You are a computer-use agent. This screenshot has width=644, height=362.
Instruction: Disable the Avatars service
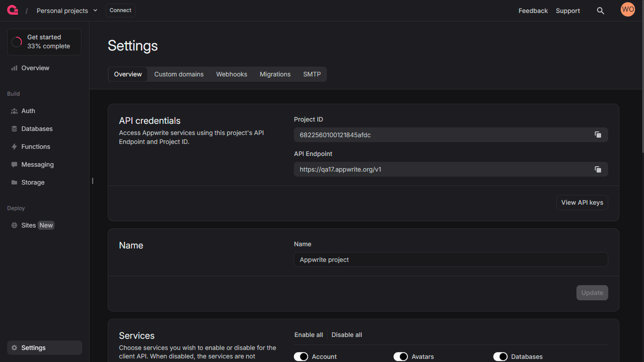(x=401, y=356)
